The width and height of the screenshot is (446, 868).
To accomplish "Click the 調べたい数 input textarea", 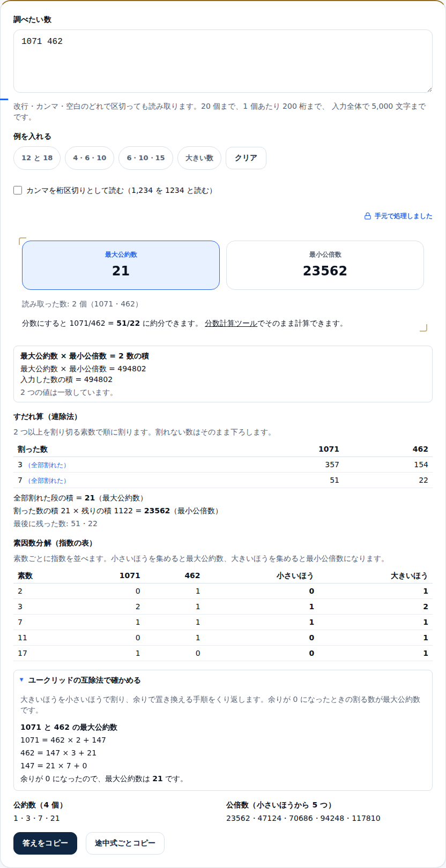I will point(222,61).
